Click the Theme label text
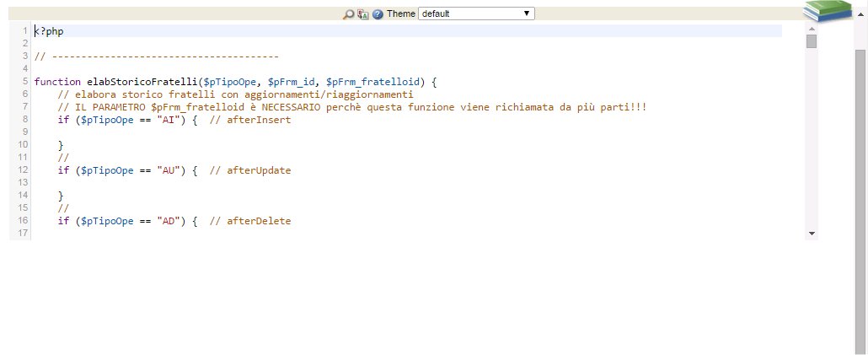Screen dimensions: 868x355 click(x=401, y=13)
